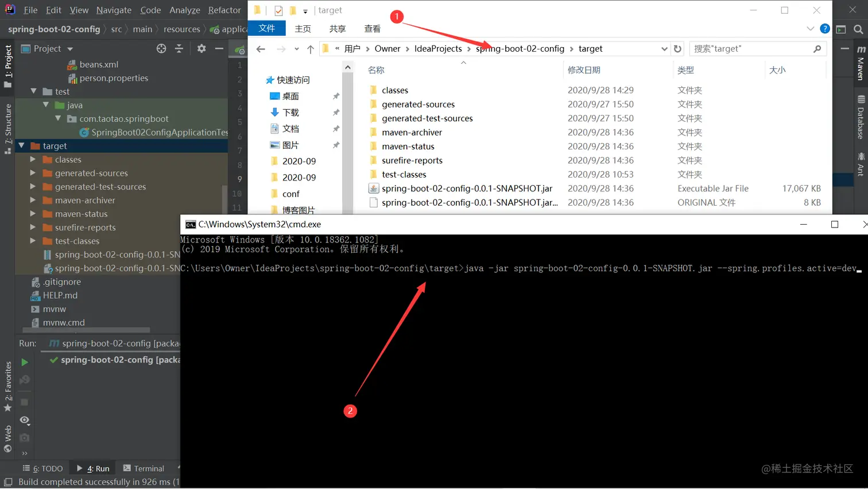The height and width of the screenshot is (489, 868).
Task: Toggle the eye icon in Run panel
Action: (25, 420)
